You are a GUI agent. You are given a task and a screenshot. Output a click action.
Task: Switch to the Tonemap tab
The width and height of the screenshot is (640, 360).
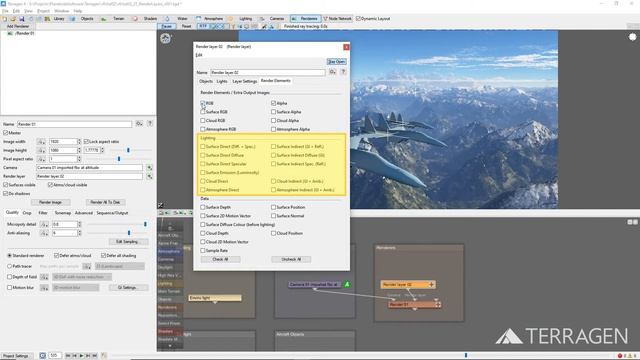tap(63, 213)
